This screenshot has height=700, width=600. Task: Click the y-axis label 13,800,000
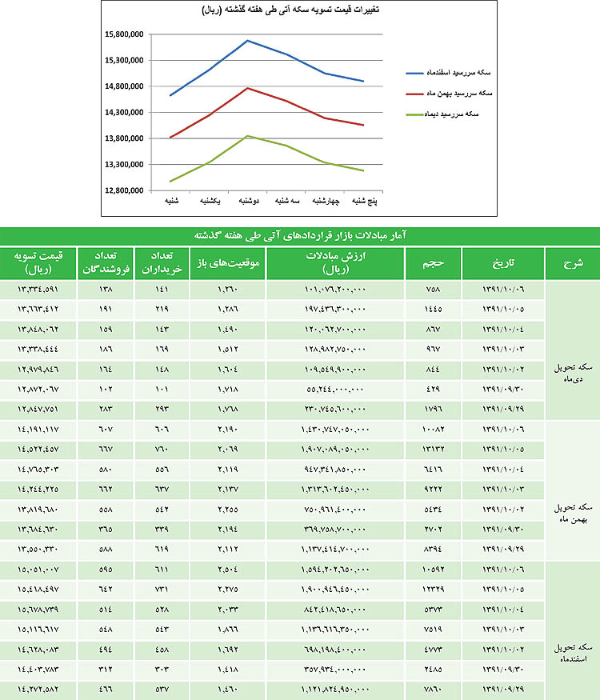point(124,138)
